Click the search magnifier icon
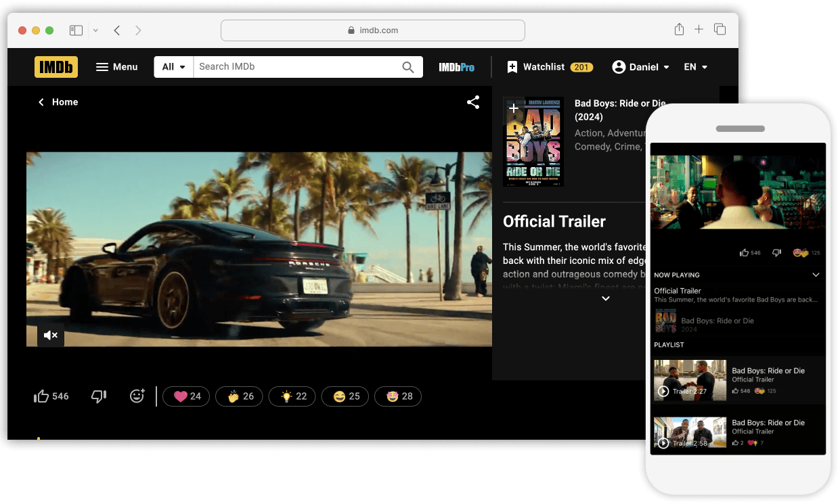Viewport: 840px width, 504px height. [408, 67]
